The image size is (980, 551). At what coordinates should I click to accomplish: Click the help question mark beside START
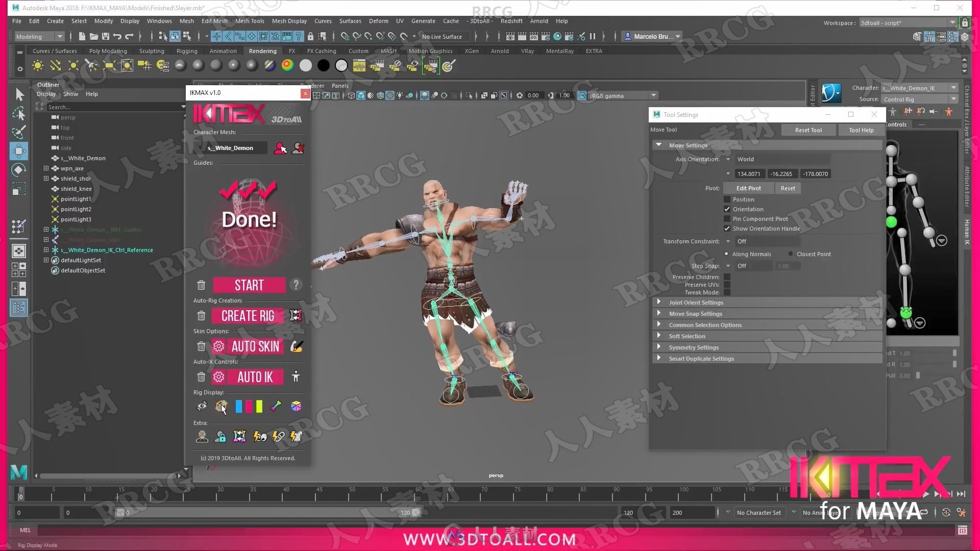click(x=296, y=285)
